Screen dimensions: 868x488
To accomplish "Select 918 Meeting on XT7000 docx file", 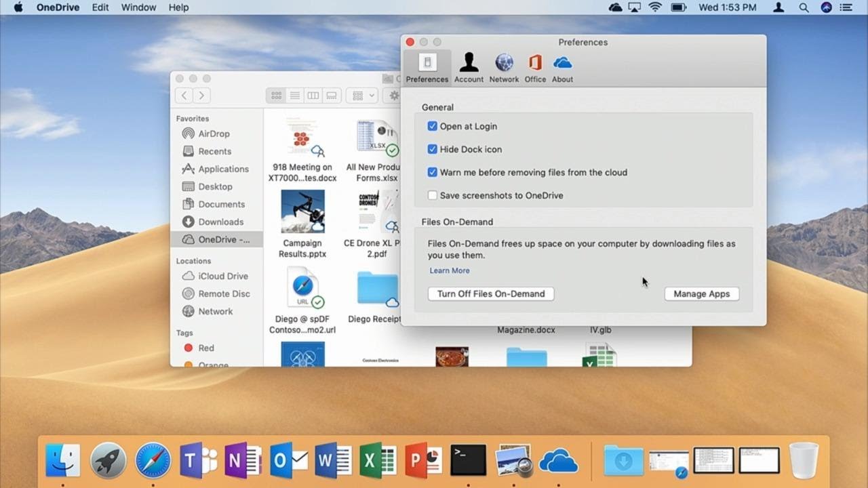I will (x=302, y=150).
